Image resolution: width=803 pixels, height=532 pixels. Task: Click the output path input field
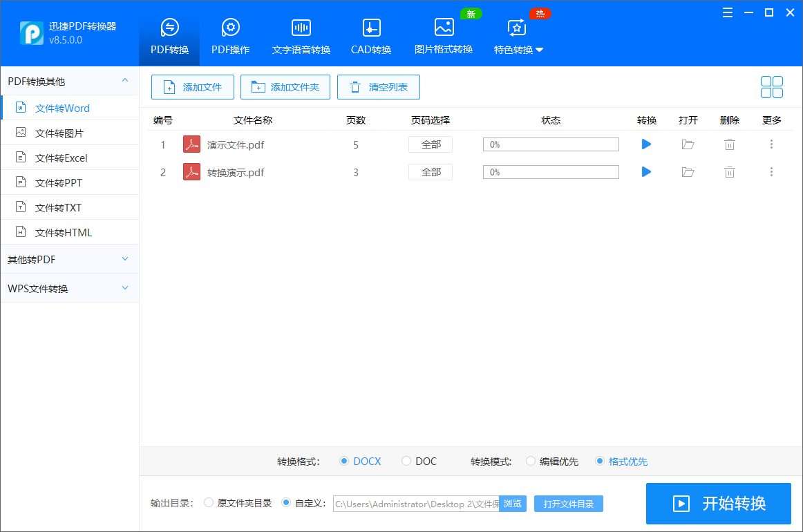coord(416,504)
